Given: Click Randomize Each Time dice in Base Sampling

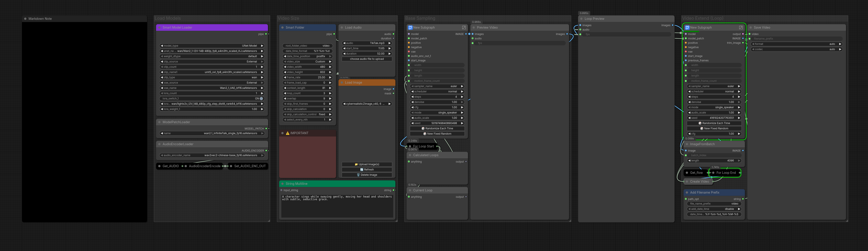Looking at the screenshot, I should (x=423, y=128).
